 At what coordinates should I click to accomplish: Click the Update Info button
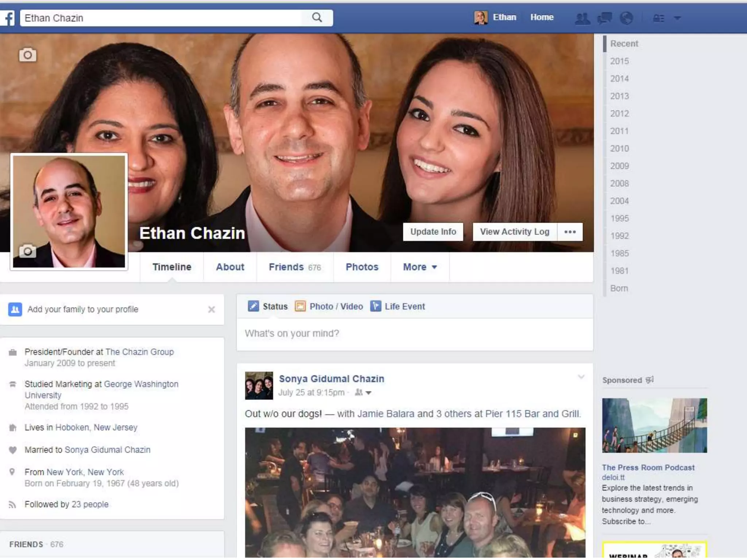pyautogui.click(x=433, y=232)
